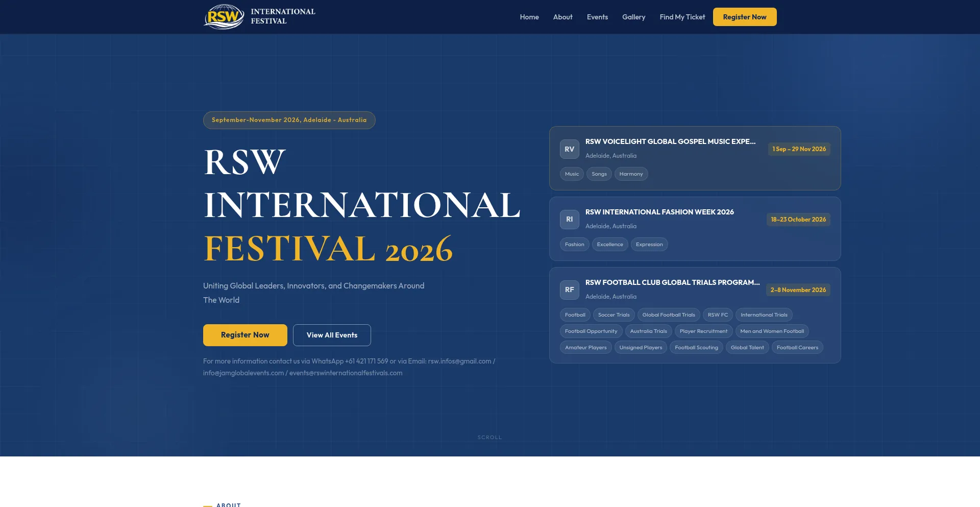Select the Expression tag
The width and height of the screenshot is (980, 507).
649,245
